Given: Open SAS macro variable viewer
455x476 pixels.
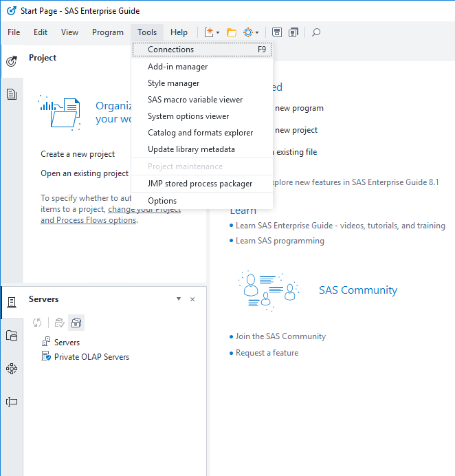Looking at the screenshot, I should [x=202, y=100].
